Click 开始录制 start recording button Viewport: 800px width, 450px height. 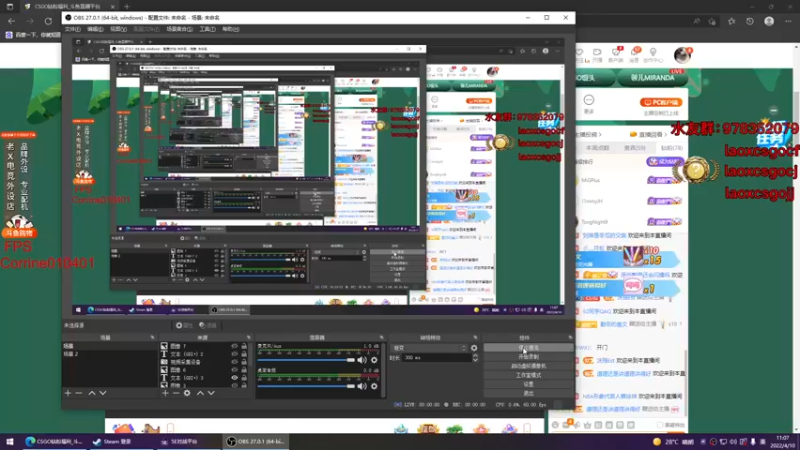528,357
